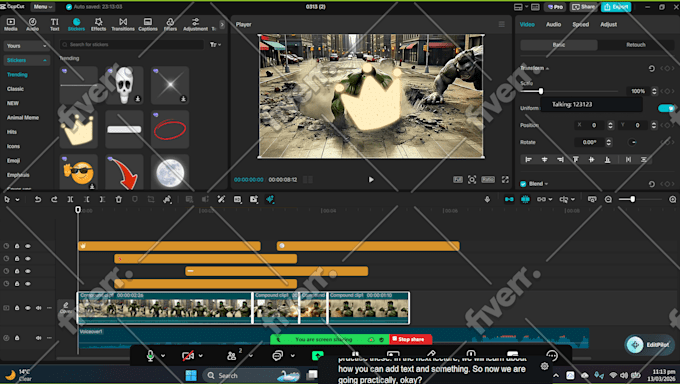Screen dimensions: 680x384
Task: Toggle main track magnet snapping
Action: [x=509, y=199]
